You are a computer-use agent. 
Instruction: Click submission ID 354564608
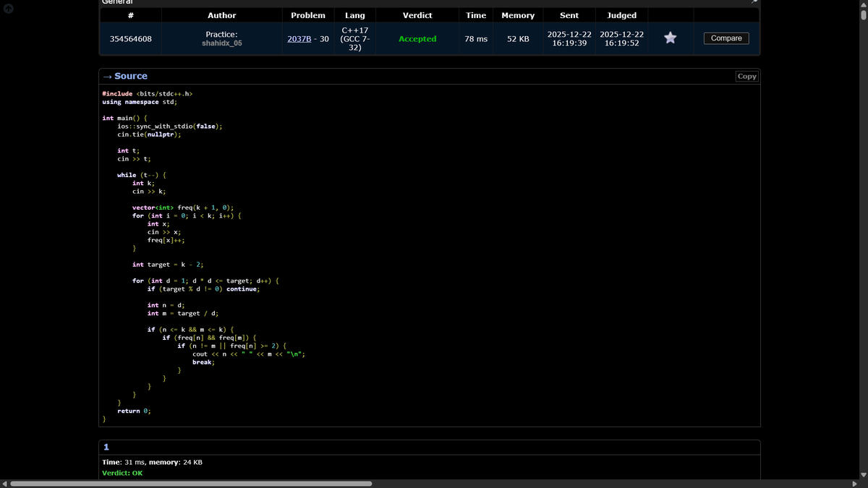(130, 38)
